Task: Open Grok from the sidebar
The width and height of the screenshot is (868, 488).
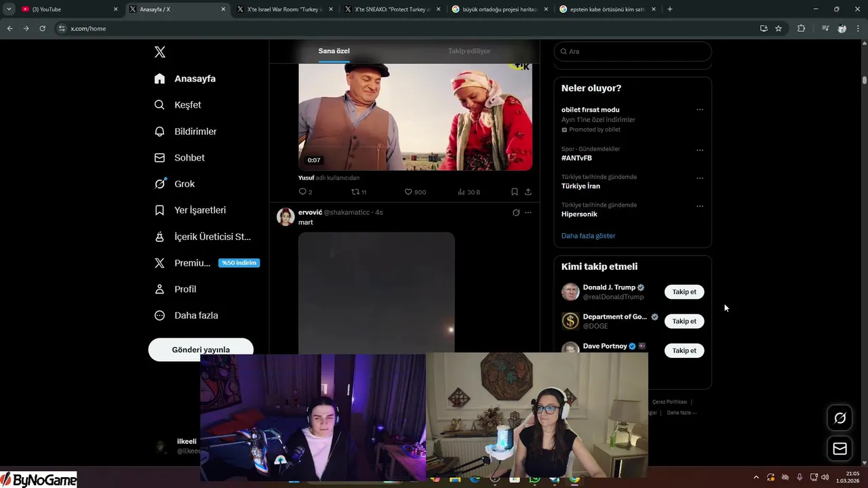Action: [174, 184]
